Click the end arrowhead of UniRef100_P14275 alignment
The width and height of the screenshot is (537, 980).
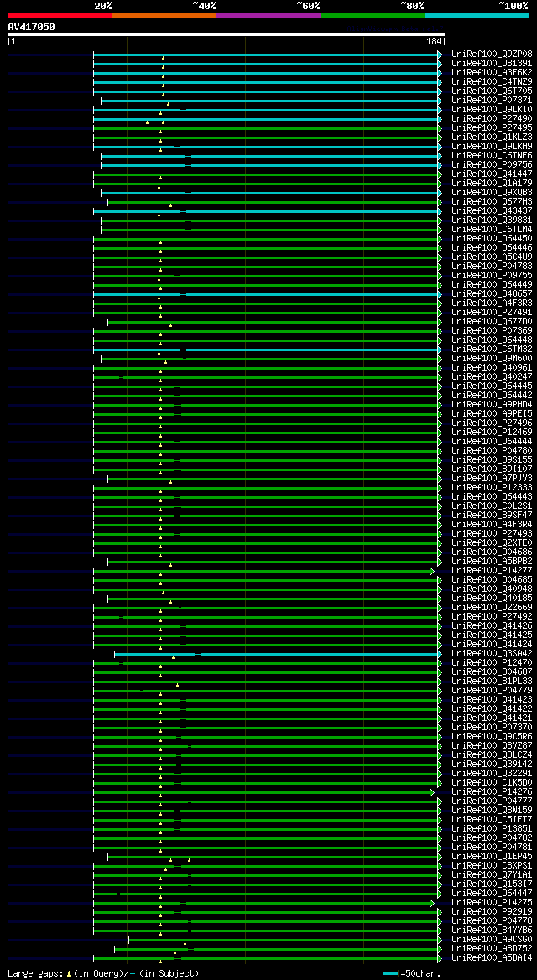[x=432, y=903]
